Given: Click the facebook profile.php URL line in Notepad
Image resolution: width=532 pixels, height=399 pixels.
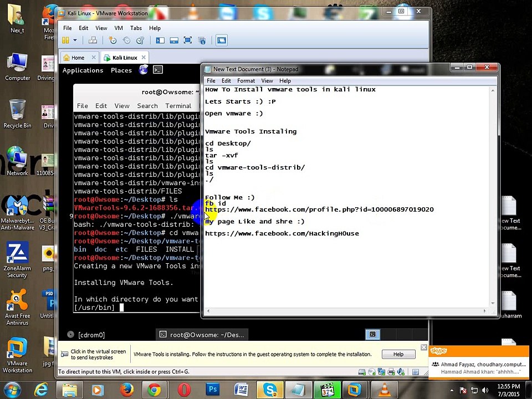Looking at the screenshot, I should coord(319,209).
